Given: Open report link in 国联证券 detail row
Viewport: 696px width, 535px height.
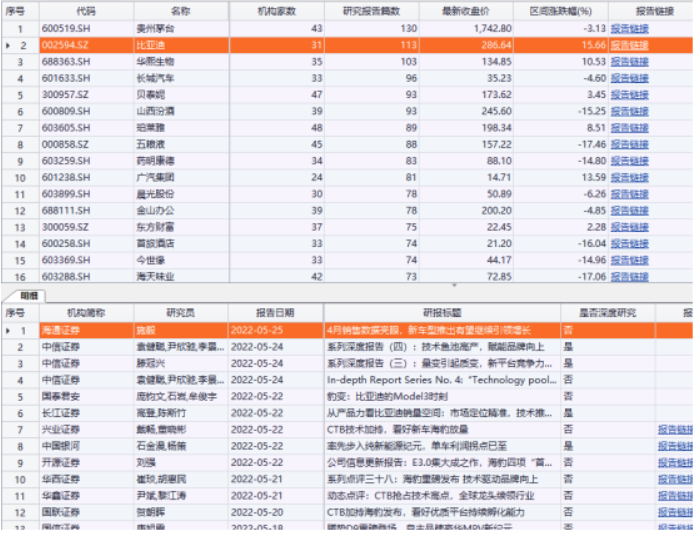Looking at the screenshot, I should [675, 513].
